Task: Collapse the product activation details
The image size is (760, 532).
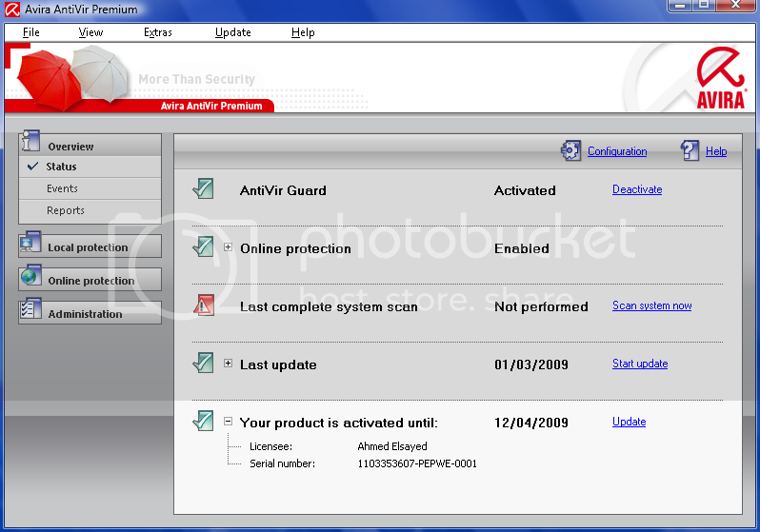Action: click(229, 422)
